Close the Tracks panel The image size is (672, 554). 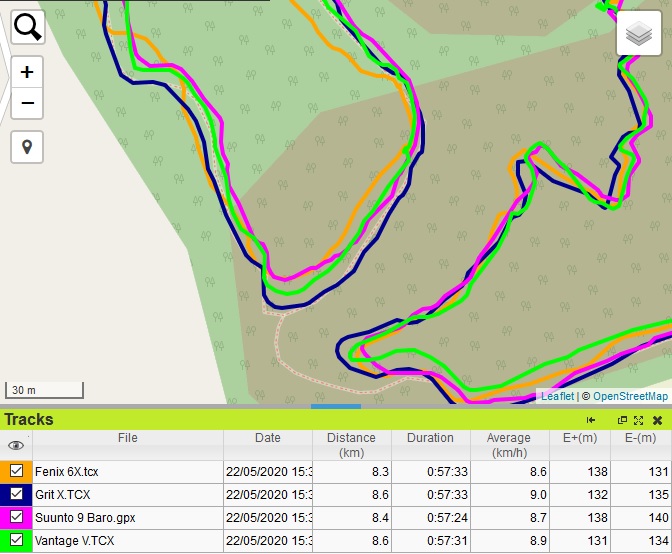657,420
